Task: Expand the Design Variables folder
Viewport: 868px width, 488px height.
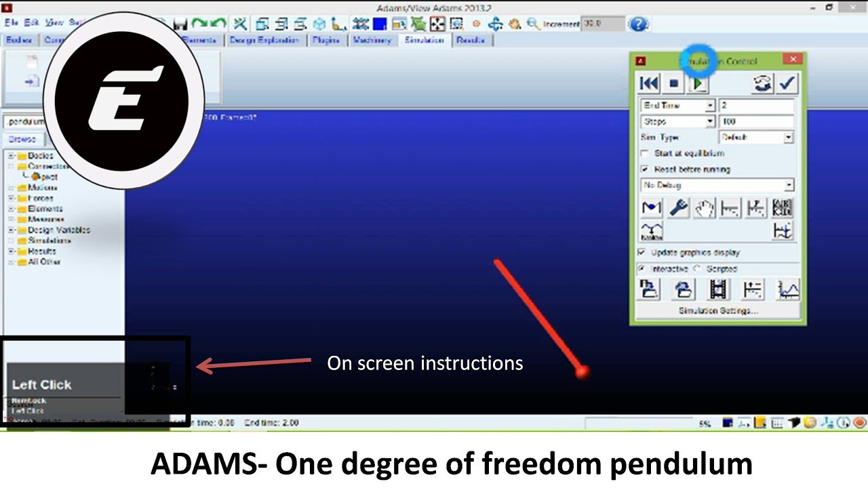Action: [12, 230]
